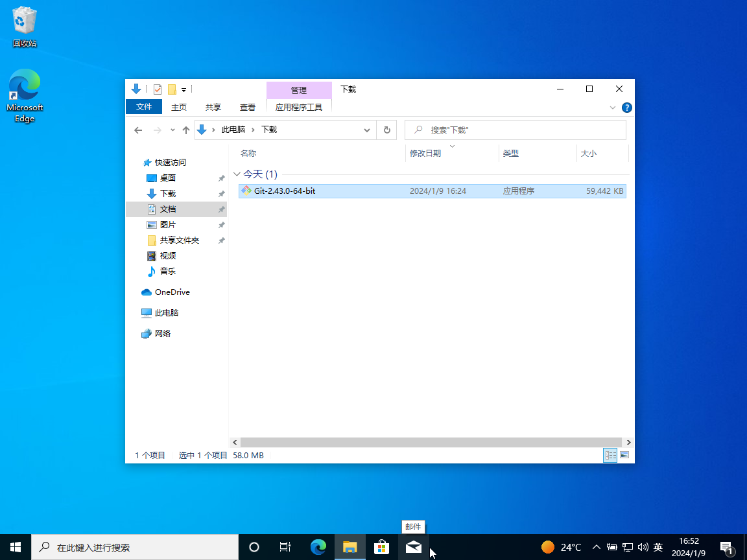Click the Properties icon in quick access toolbar

(x=158, y=89)
